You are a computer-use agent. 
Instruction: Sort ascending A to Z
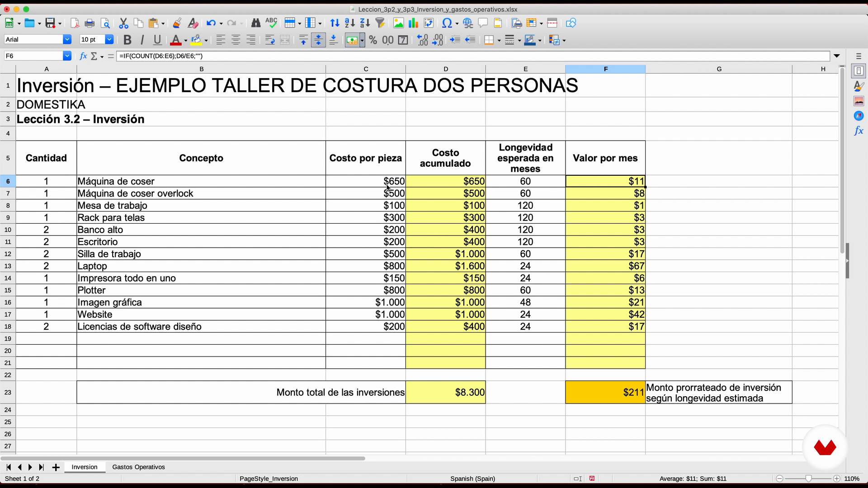[350, 23]
